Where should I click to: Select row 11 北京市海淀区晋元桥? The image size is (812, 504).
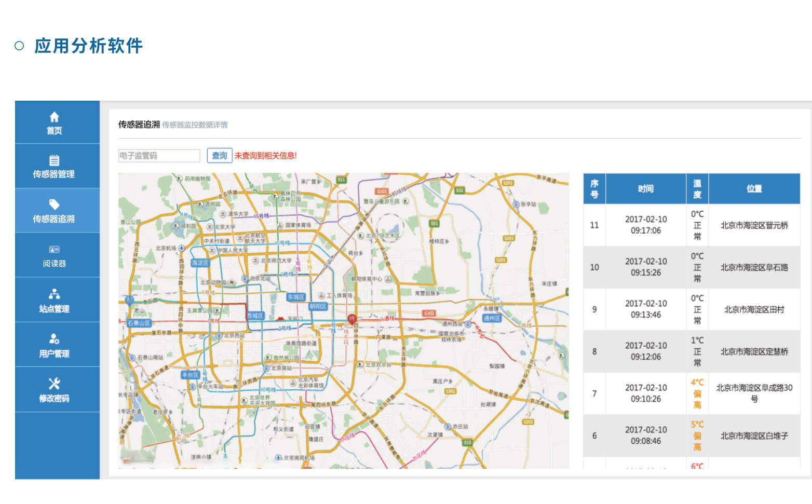(x=754, y=225)
